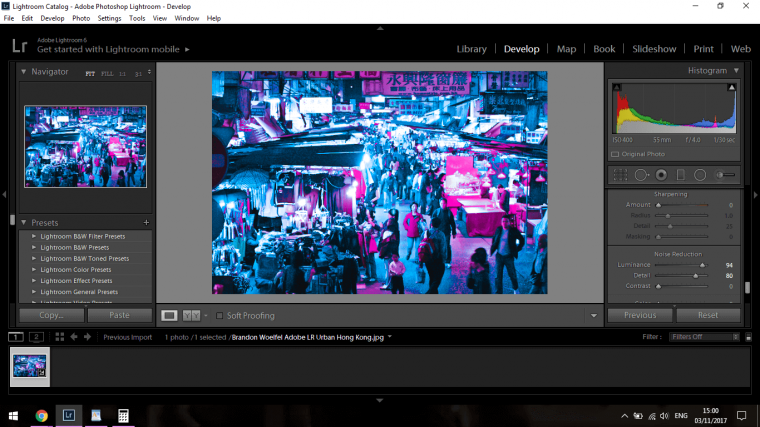The image size is (760, 427).
Task: Set Navigator zoom to FILL
Action: tap(107, 74)
